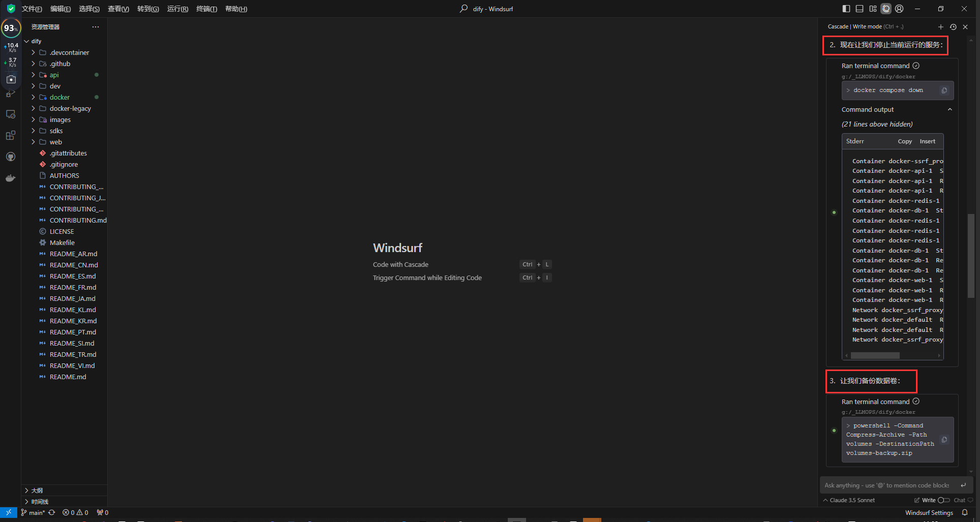Open Cascade conversation history icon
The image size is (980, 522).
pos(953,27)
